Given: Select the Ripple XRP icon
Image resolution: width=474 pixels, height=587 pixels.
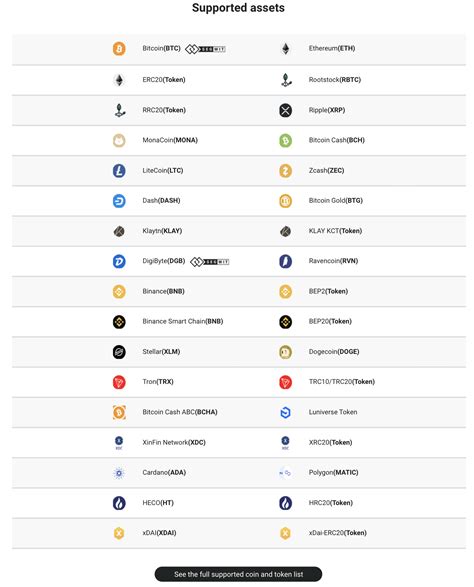Looking at the screenshot, I should 285,110.
